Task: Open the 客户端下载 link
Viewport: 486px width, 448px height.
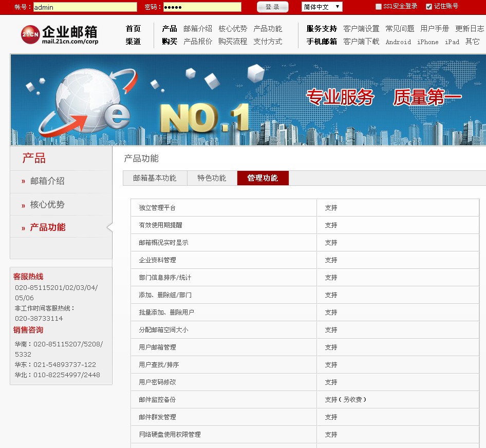Action: [x=361, y=42]
